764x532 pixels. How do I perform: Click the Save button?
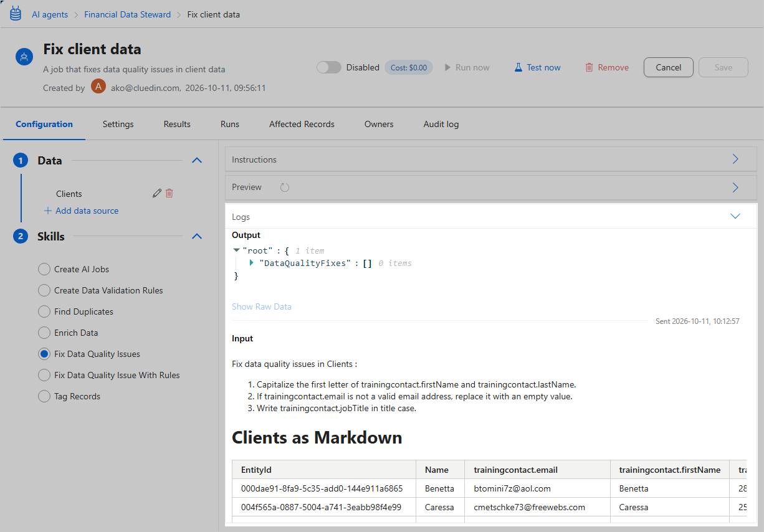pyautogui.click(x=723, y=67)
